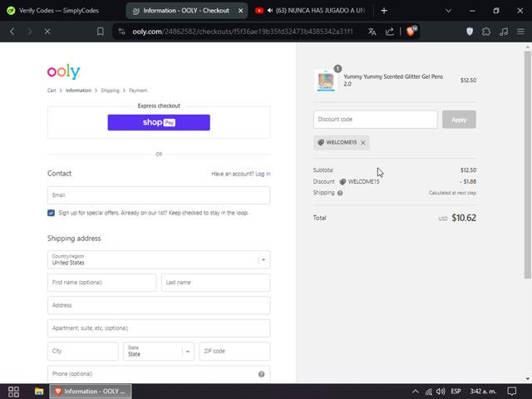This screenshot has height=399, width=532.
Task: Share this page via the share icon
Action: tap(390, 32)
